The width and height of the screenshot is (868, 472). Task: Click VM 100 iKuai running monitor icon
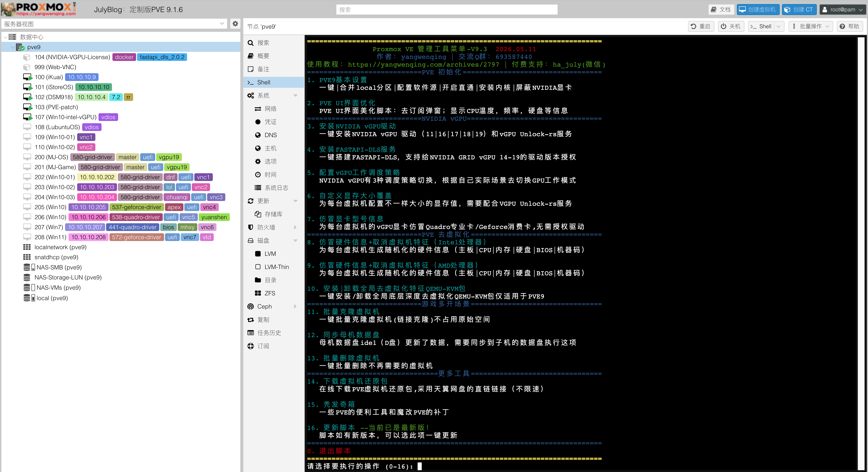click(x=28, y=77)
